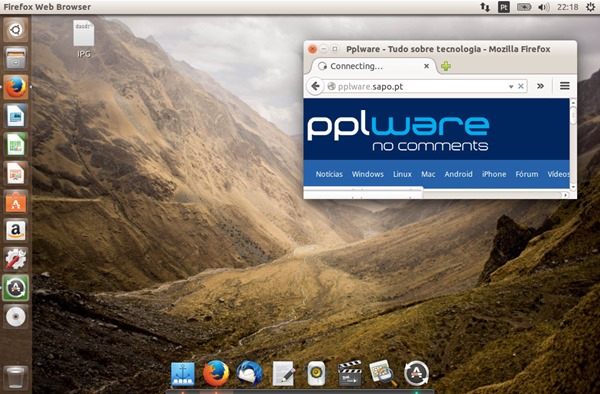Launch Firefox from the Unity launcher

point(16,87)
